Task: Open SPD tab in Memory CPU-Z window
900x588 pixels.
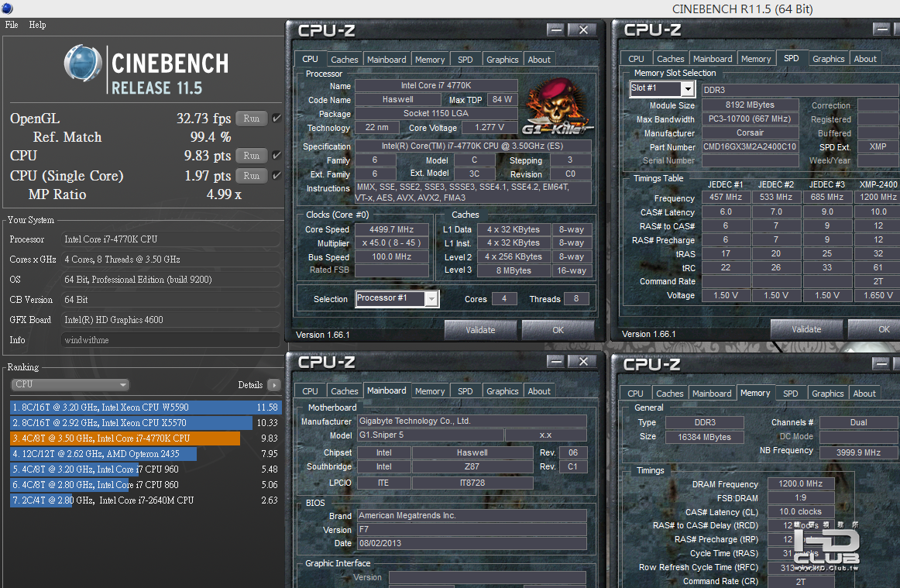Action: [790, 394]
